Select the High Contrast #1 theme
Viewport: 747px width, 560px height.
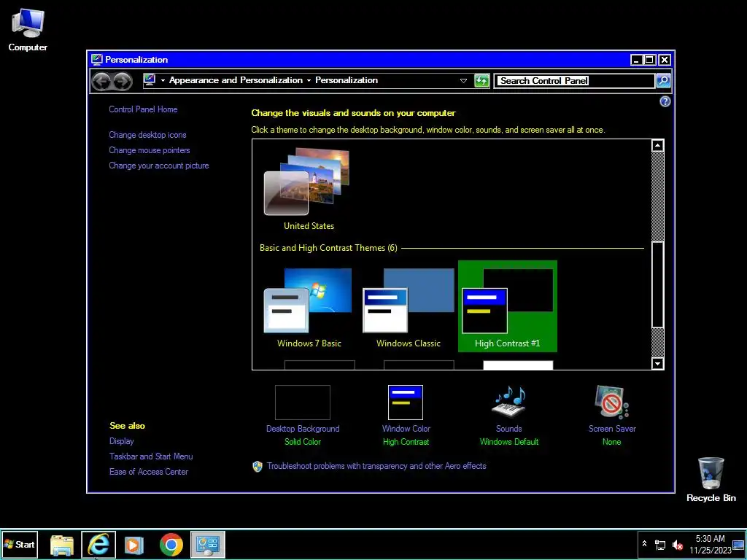[x=508, y=306]
